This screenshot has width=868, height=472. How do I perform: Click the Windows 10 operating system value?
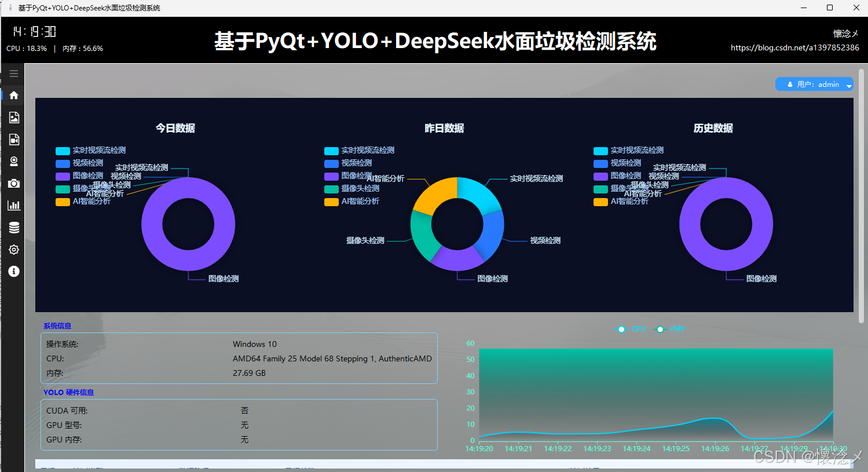[x=255, y=344]
